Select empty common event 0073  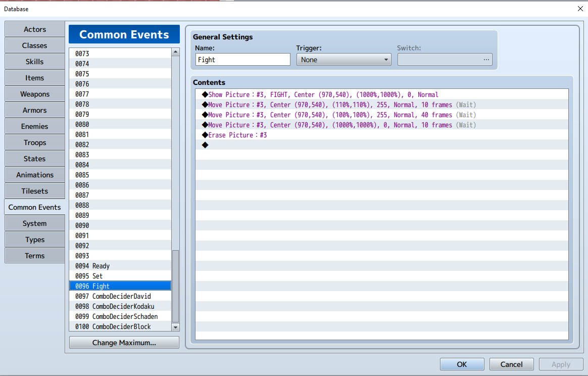point(120,53)
